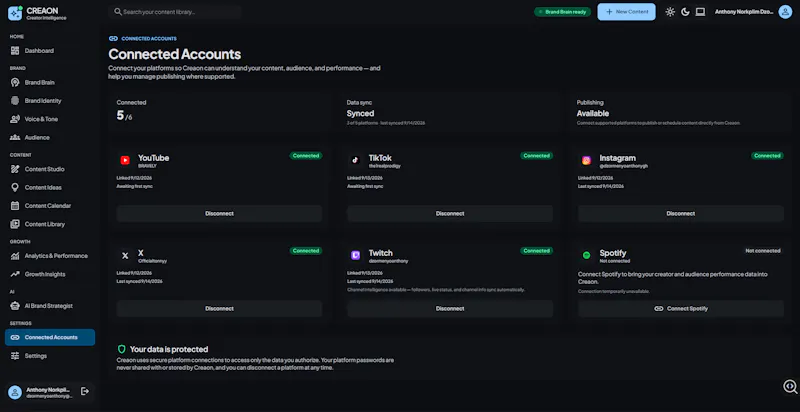Switch to light theme sun icon
The image size is (800, 412).
pyautogui.click(x=670, y=12)
